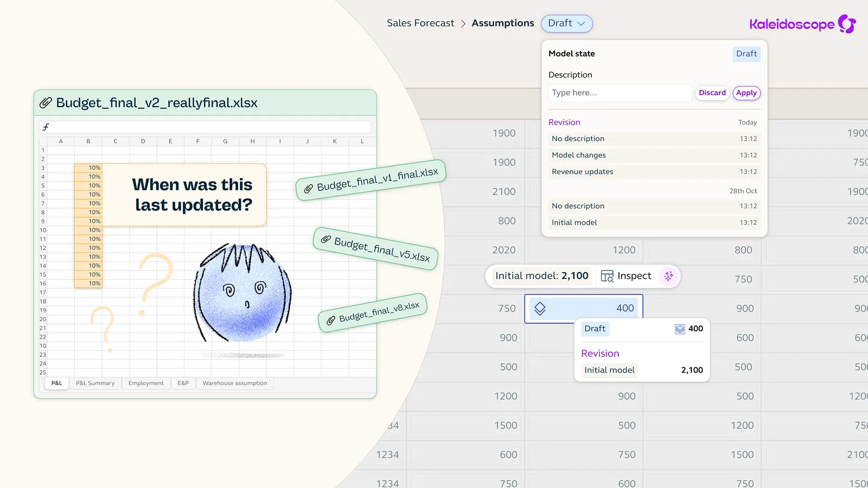
Task: Click the Inspect button
Action: [x=626, y=276]
